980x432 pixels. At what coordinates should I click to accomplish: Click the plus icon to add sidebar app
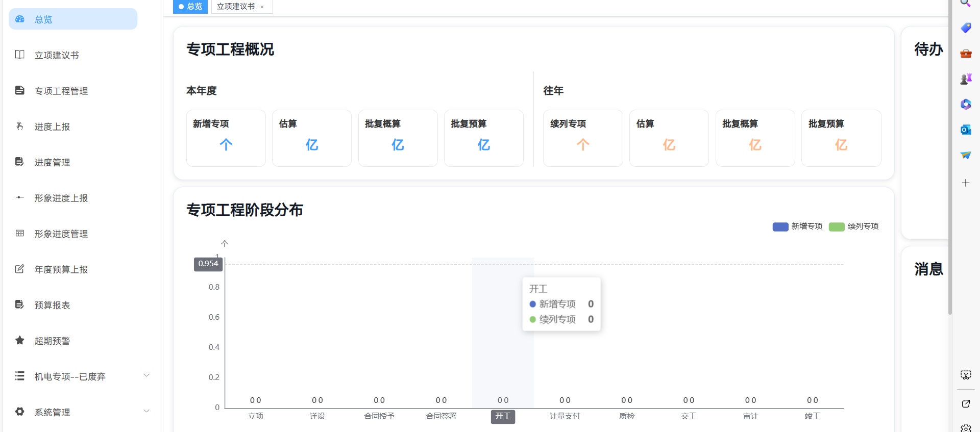[x=966, y=183]
